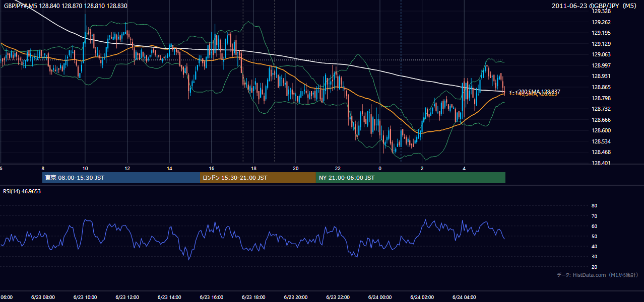Click the 6/23 10:00 date label

point(85,297)
